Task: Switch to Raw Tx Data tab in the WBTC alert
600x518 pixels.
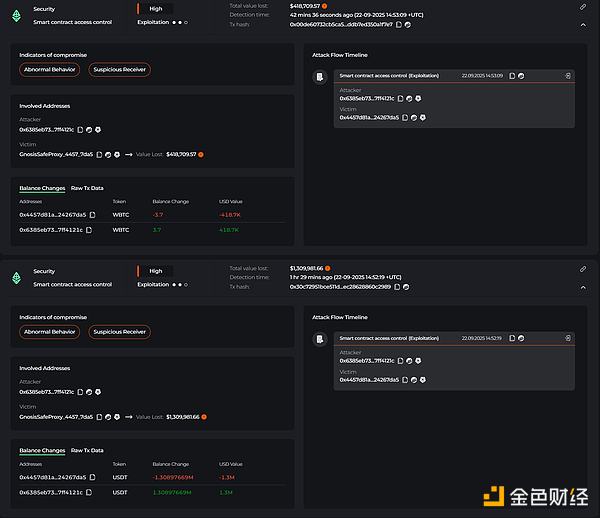Action: [87, 188]
